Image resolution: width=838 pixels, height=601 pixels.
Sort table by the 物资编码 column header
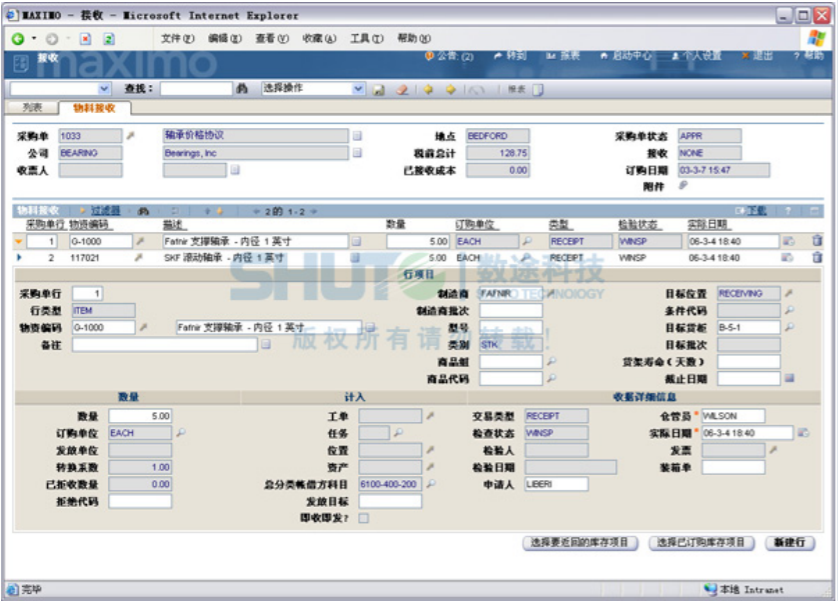tap(90, 224)
